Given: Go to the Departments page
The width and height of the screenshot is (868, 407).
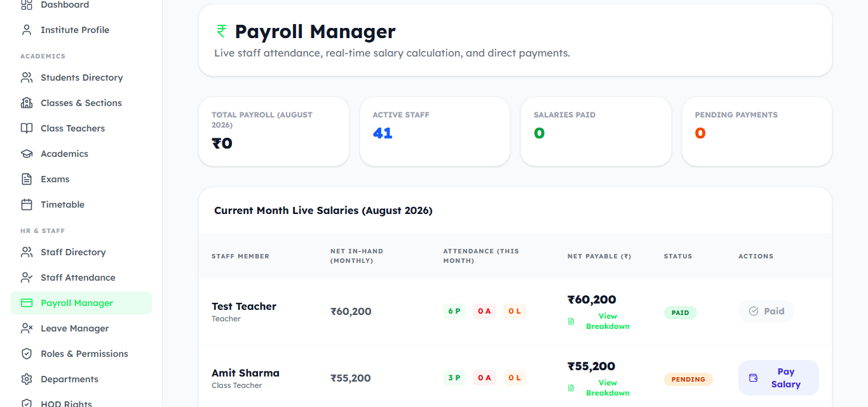Looking at the screenshot, I should coord(81,379).
